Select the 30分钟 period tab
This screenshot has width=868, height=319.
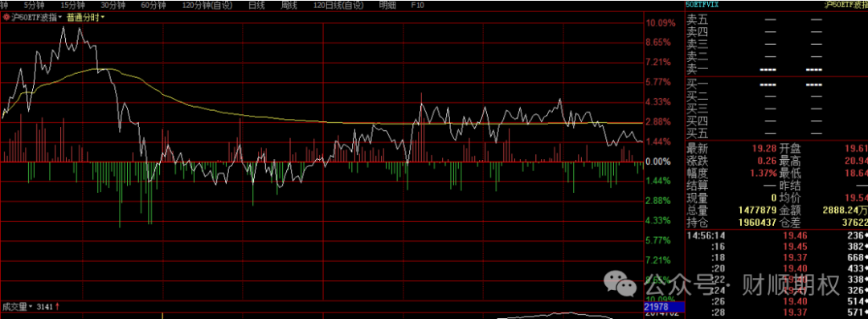(x=113, y=5)
